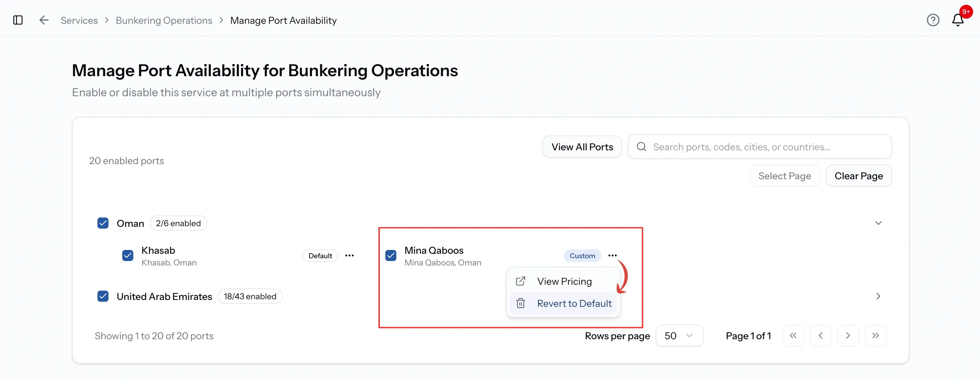Click Showing 1 to 20 of 20 ports
The width and height of the screenshot is (980, 382).
[154, 336]
